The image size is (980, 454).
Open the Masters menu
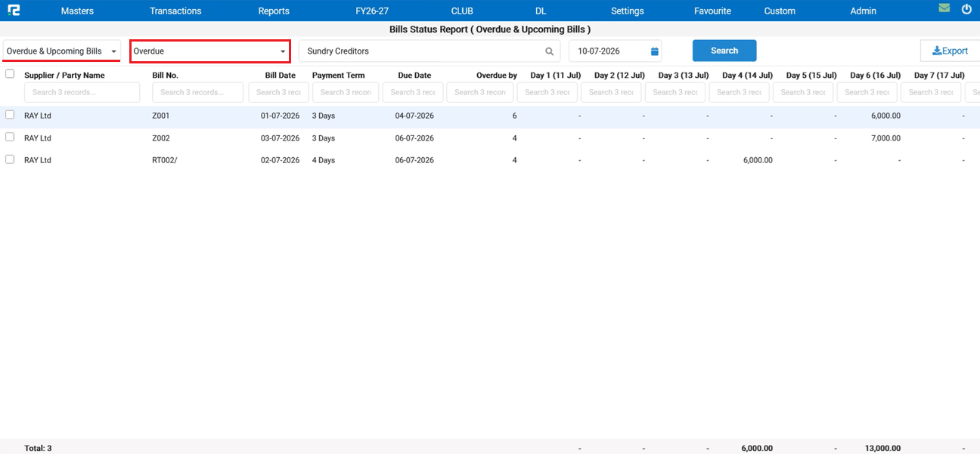click(x=77, y=11)
